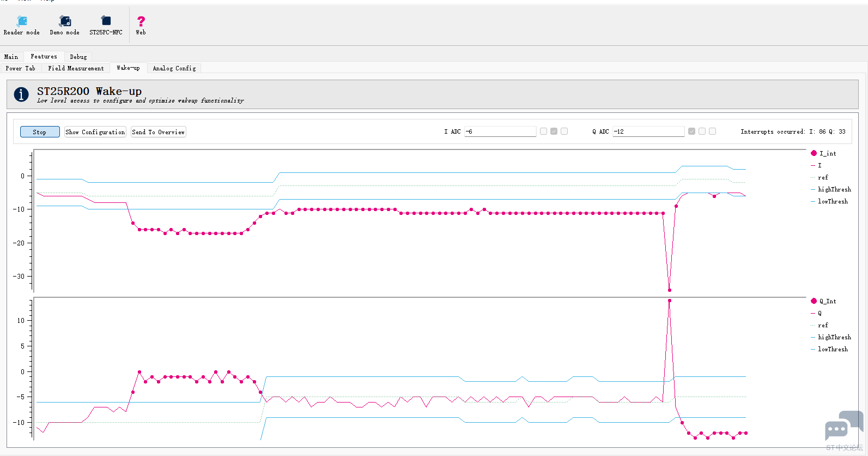Click the Show Configuration button
Image resolution: width=868 pixels, height=456 pixels.
(95, 132)
